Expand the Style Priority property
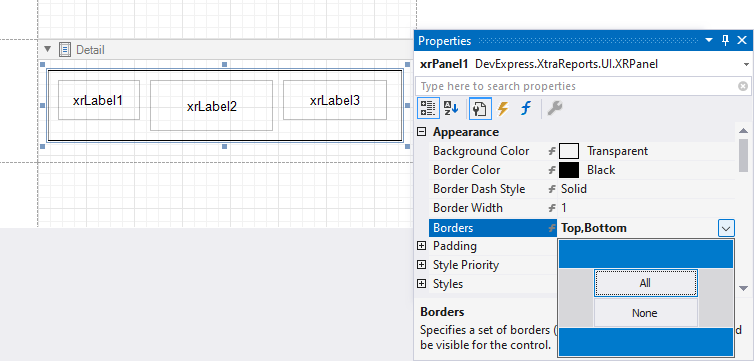 [422, 265]
